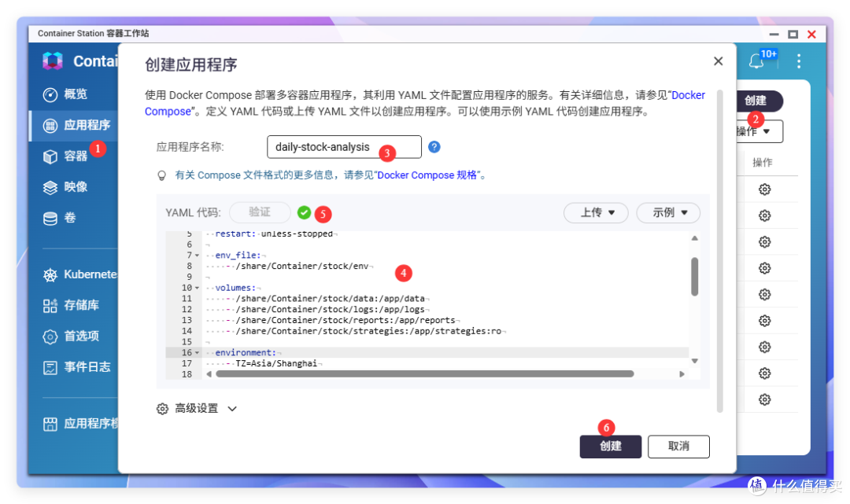Click the editor scroll right arrow

click(x=682, y=374)
